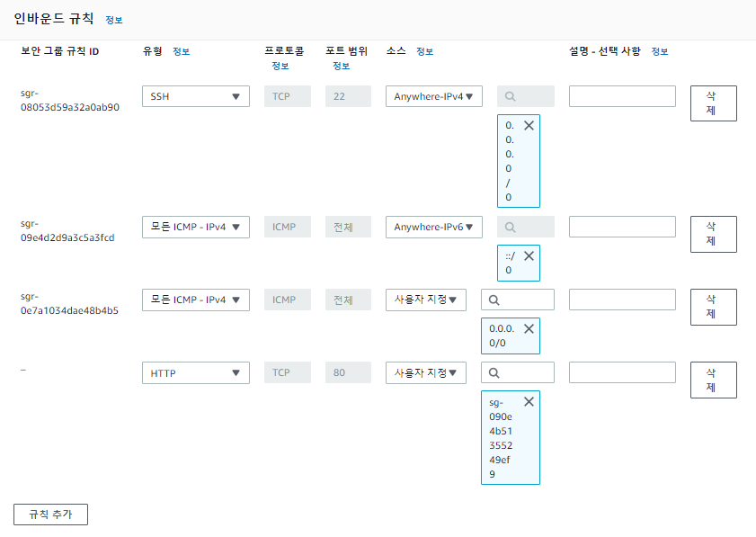
Task: Click 보안 그룹 규칙 ID column header
Action: pyautogui.click(x=60, y=51)
